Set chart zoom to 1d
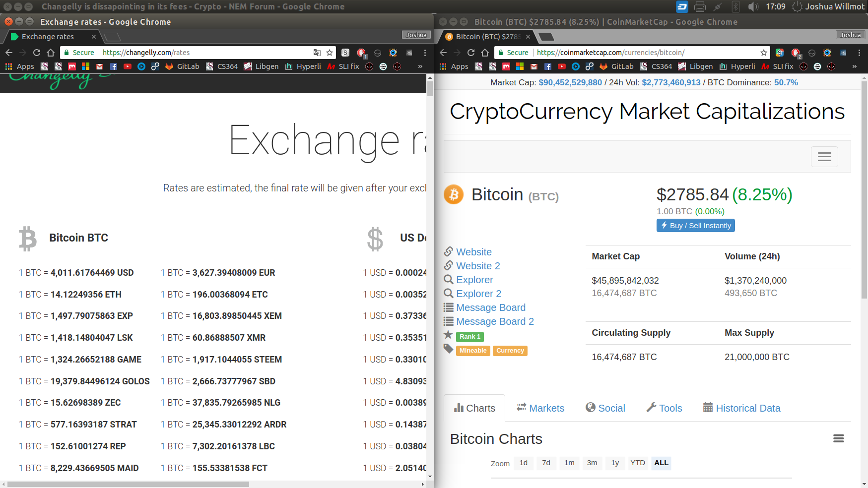868x488 pixels. coord(524,463)
